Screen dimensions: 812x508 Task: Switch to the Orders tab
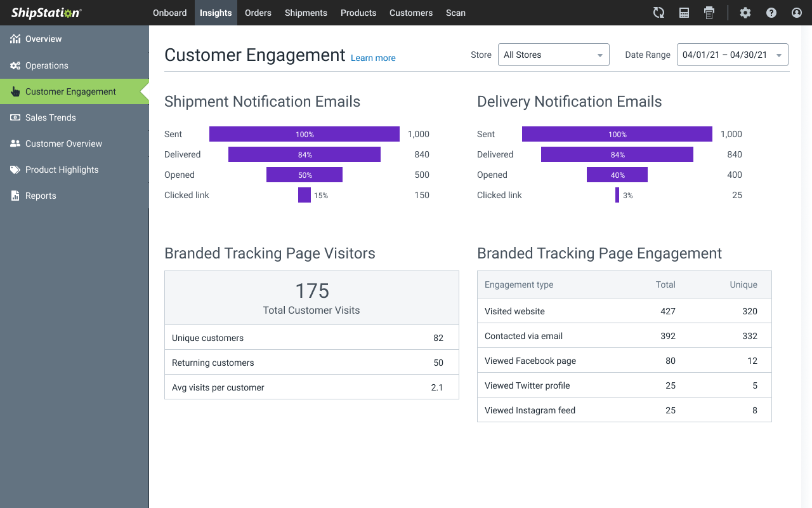pos(258,13)
